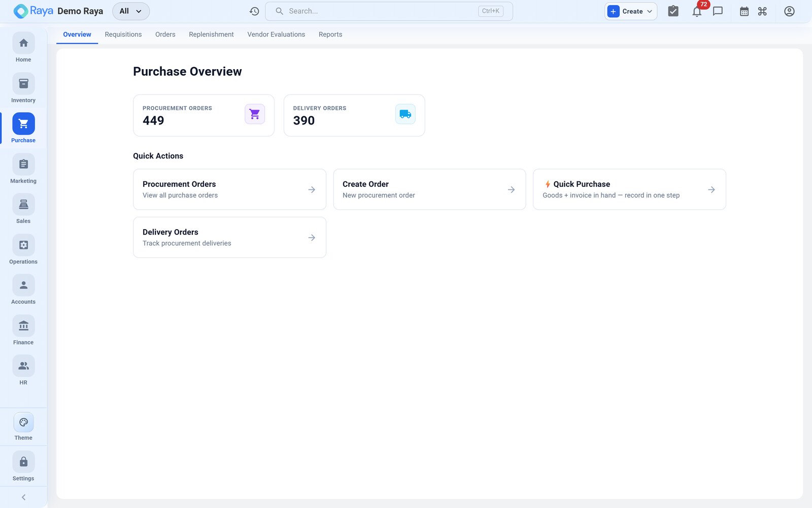The height and width of the screenshot is (508, 812).
Task: Click the Raya logo
Action: click(33, 11)
